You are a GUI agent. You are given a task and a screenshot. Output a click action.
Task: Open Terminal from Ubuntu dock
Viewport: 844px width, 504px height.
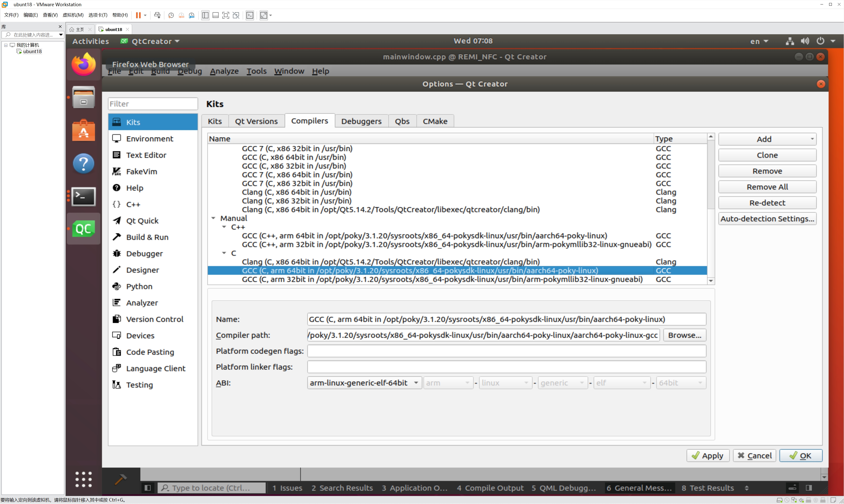coord(84,196)
